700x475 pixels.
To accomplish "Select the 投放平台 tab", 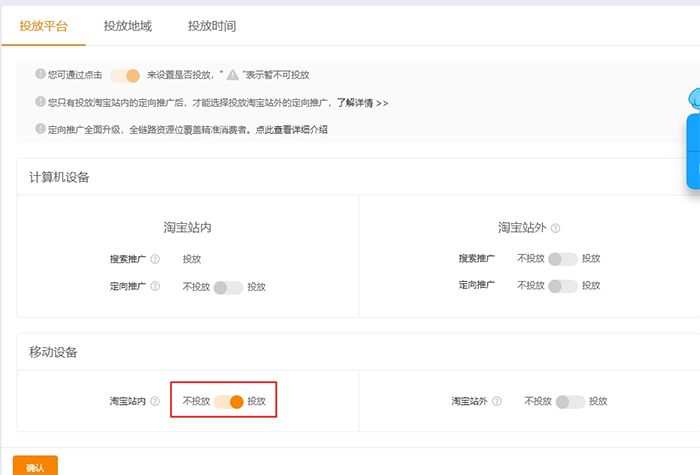I will pyautogui.click(x=43, y=26).
